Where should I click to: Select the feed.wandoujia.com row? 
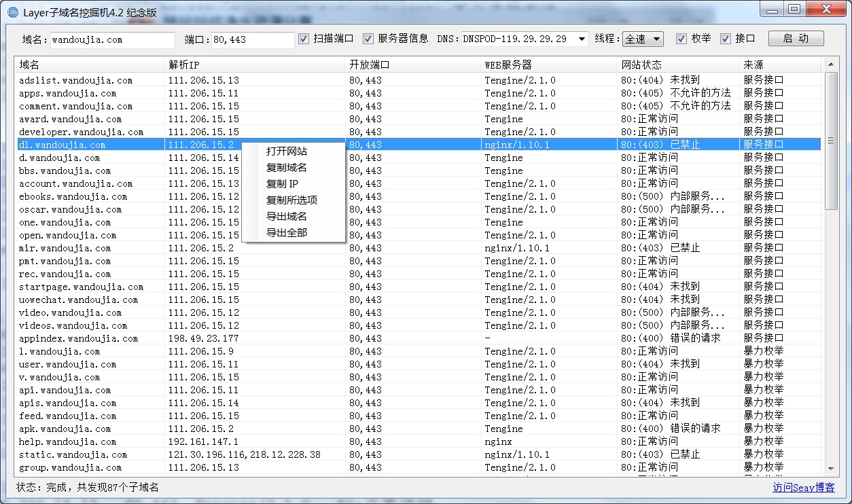tap(418, 416)
